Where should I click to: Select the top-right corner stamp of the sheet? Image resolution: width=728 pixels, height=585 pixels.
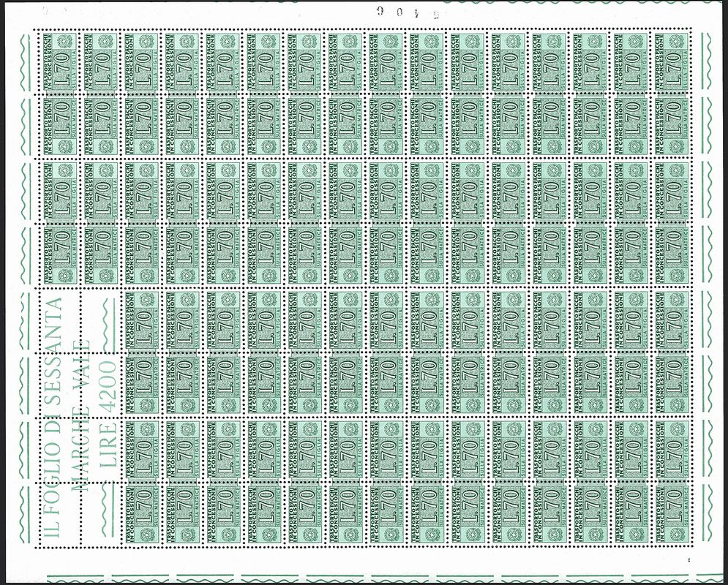point(672,61)
